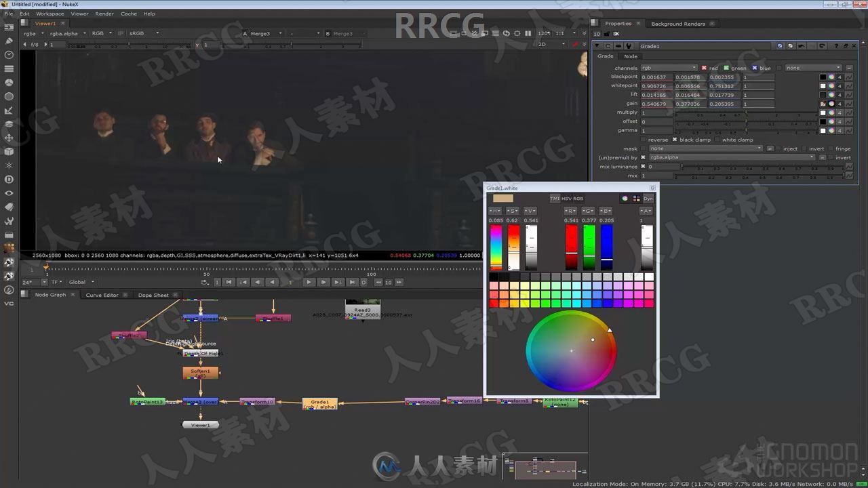Click the current color swatch in Grade1.white picker

pyautogui.click(x=503, y=199)
